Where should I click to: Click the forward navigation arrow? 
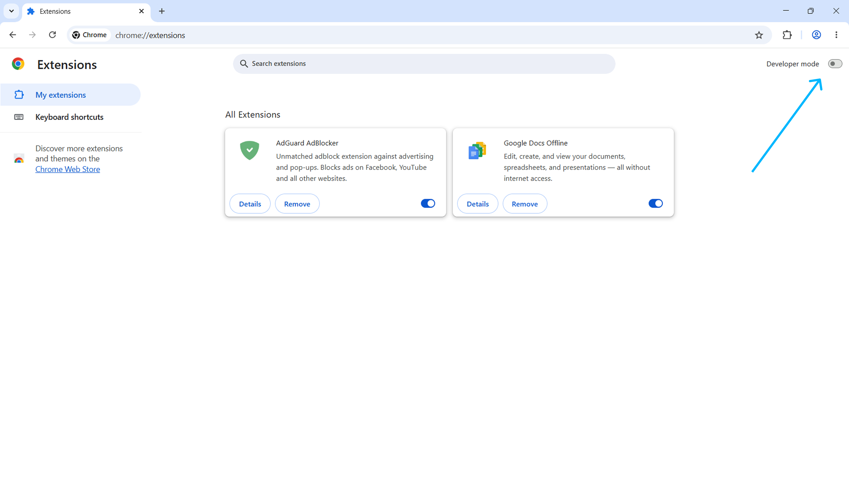click(32, 35)
